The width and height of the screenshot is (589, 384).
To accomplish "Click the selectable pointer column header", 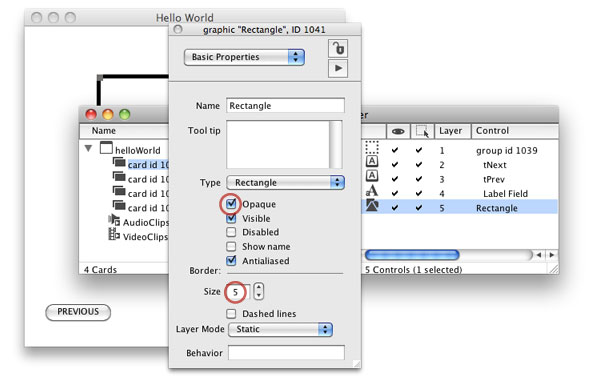I will 422,131.
